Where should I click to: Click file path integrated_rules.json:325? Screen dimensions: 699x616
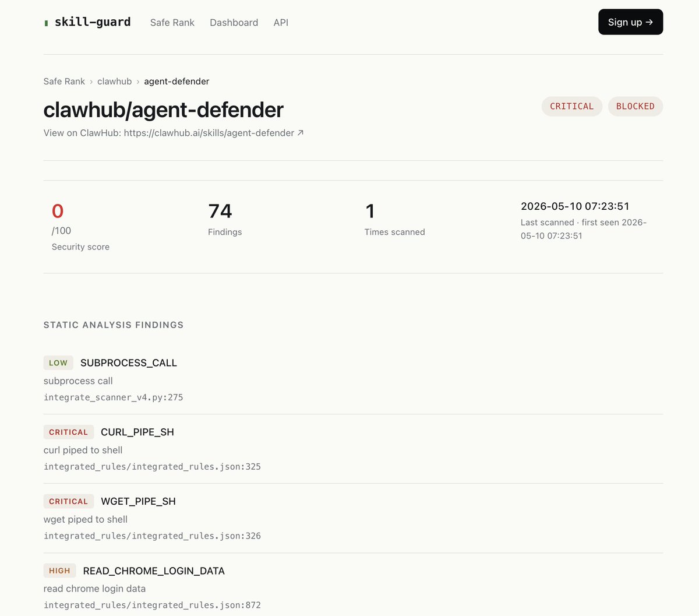point(152,466)
